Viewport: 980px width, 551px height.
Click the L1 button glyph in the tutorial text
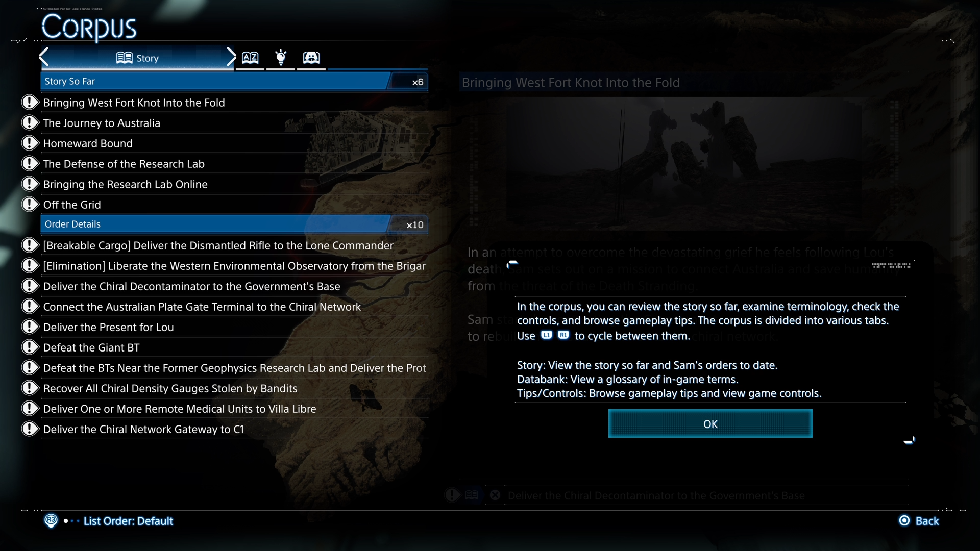[x=547, y=335]
